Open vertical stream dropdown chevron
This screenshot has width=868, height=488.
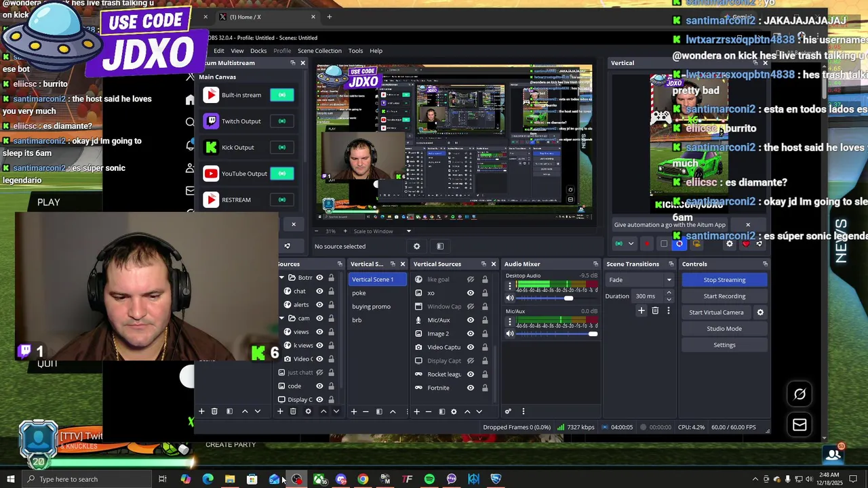(x=631, y=244)
